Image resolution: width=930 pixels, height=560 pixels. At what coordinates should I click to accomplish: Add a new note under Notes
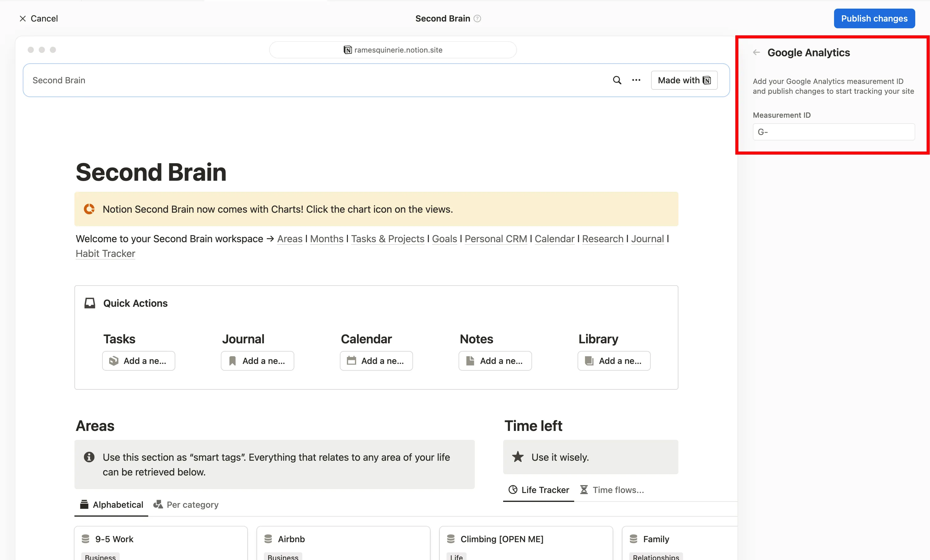pyautogui.click(x=495, y=361)
